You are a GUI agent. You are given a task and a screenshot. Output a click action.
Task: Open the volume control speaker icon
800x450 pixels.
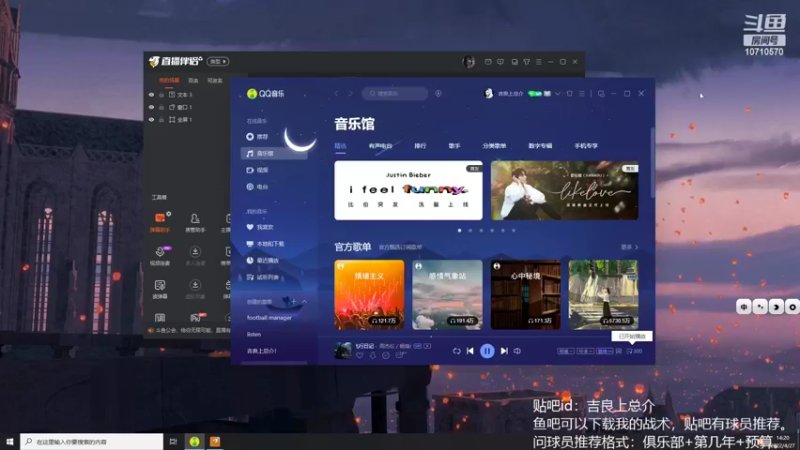[517, 351]
